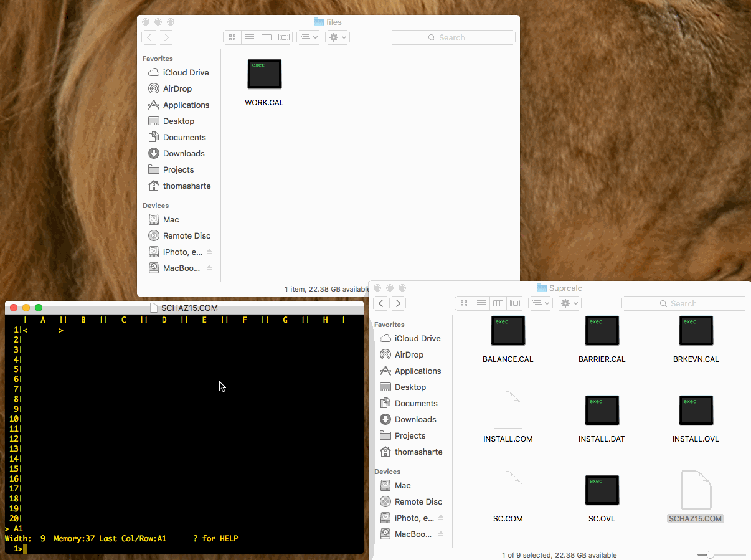Select BRKEVN.CAL file icon

[x=696, y=331]
